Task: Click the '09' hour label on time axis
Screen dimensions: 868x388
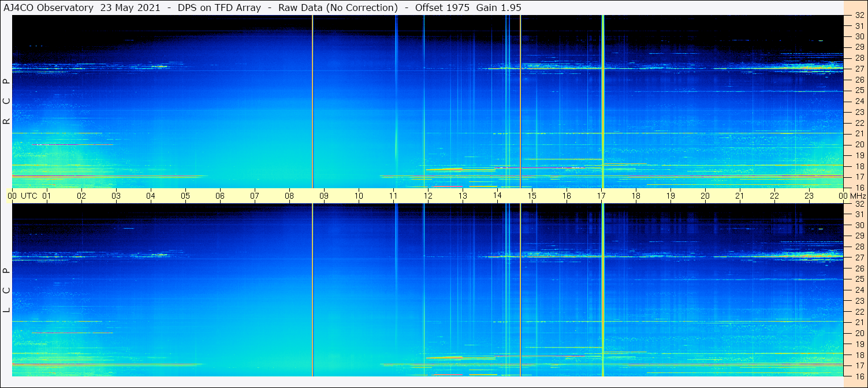Action: [324, 196]
